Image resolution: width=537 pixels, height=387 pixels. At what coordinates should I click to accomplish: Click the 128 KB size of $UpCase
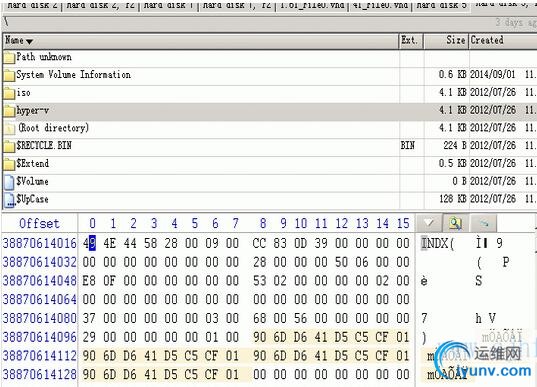coord(453,199)
